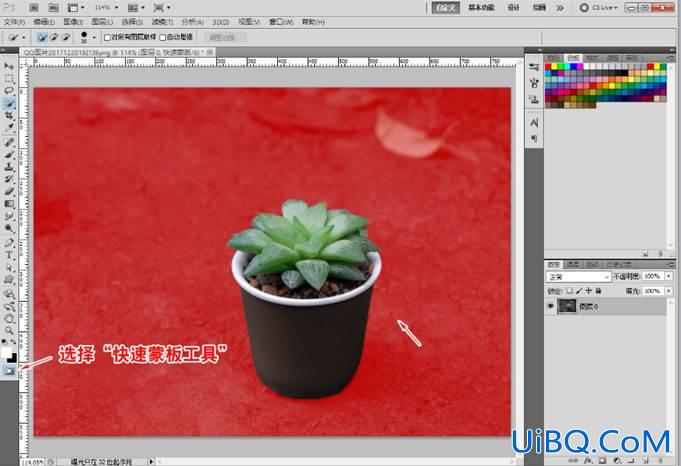The image size is (681, 466).
Task: Open the Layer menu
Action: tap(102, 22)
